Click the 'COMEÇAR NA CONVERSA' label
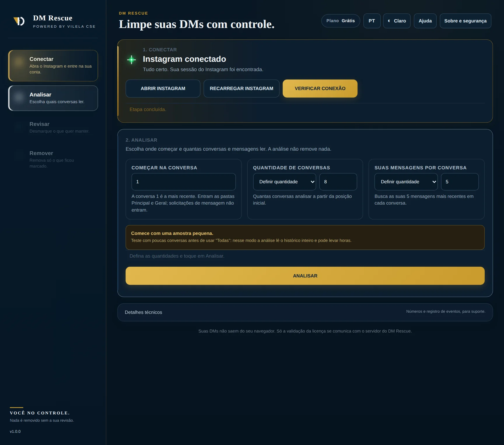504x445 pixels. (x=164, y=168)
